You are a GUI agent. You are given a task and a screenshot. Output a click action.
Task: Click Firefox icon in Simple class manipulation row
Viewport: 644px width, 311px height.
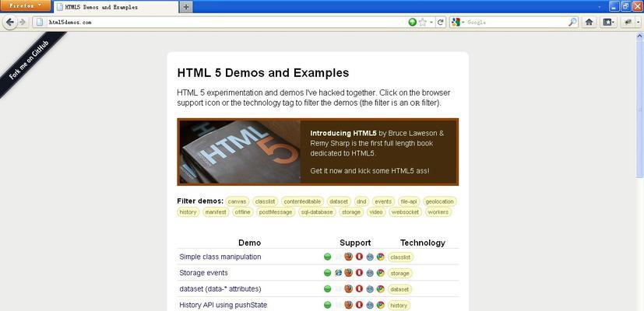click(x=349, y=257)
